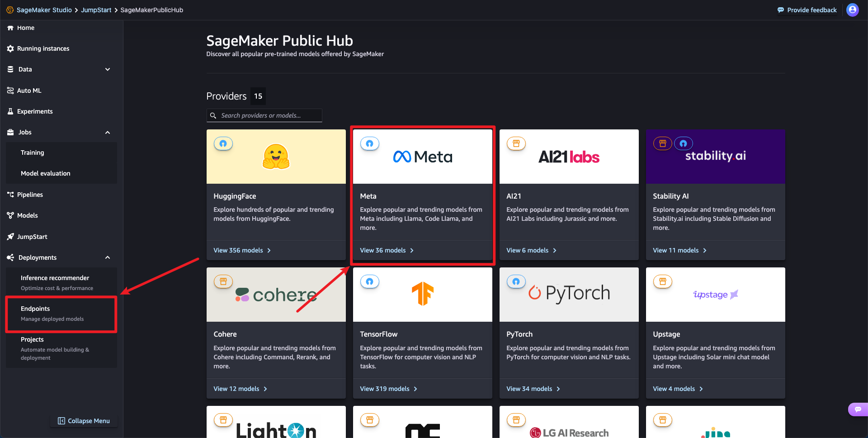
Task: Collapse the Jobs section chevron
Action: tap(108, 132)
